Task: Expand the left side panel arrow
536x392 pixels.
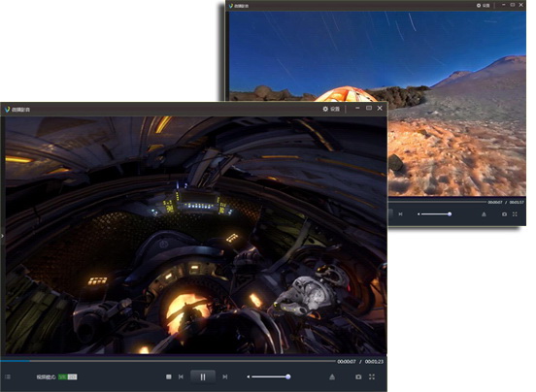Action: coord(2,236)
